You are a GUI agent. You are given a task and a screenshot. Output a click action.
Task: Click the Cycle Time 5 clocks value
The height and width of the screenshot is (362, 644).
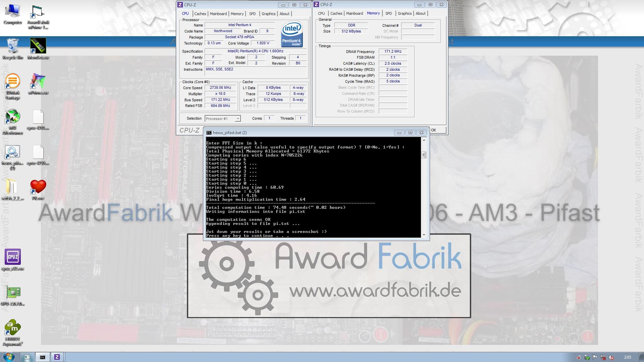[x=393, y=81]
